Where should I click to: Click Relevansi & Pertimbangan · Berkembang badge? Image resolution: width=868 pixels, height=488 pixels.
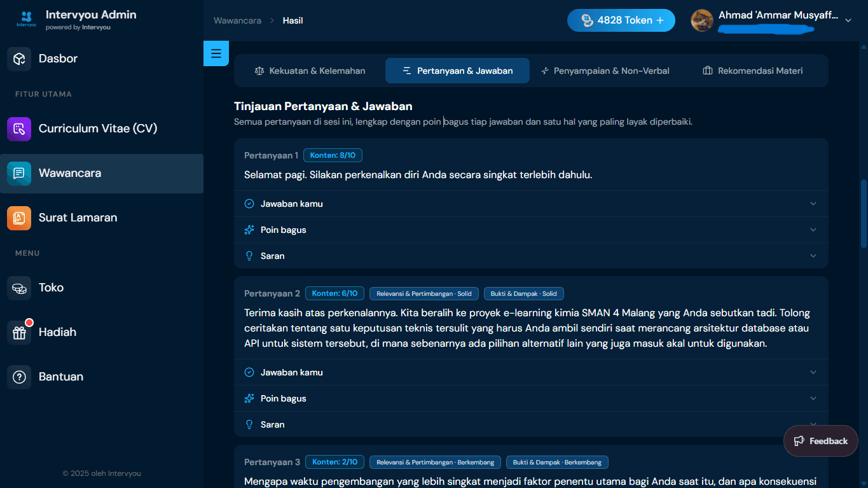(435, 462)
